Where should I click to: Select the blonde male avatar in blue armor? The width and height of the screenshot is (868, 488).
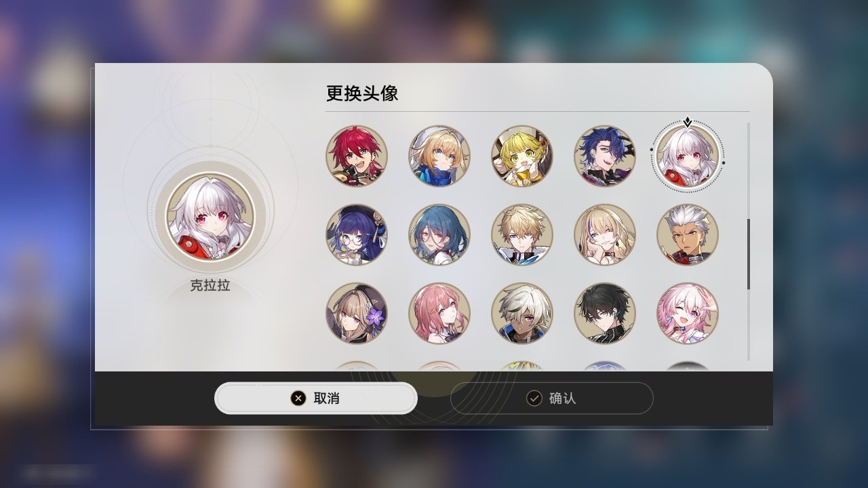click(521, 235)
